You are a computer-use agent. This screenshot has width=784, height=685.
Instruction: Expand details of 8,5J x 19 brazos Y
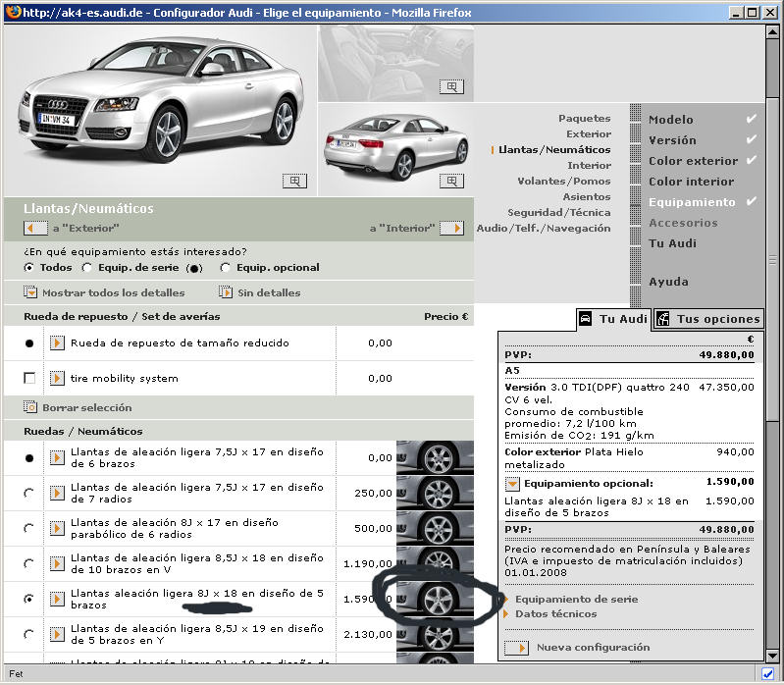[x=57, y=634]
